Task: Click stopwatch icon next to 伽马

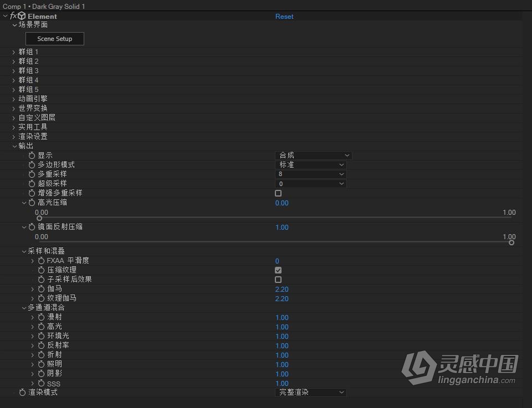Action: tap(42, 289)
